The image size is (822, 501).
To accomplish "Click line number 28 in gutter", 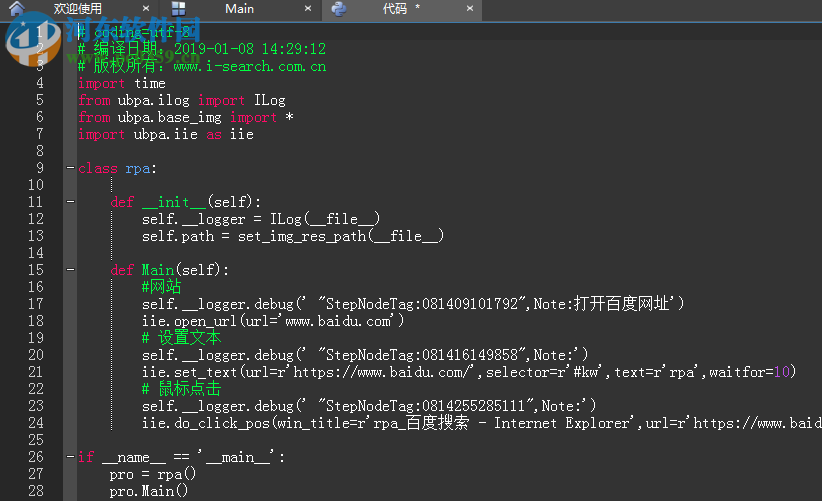I will [36, 491].
